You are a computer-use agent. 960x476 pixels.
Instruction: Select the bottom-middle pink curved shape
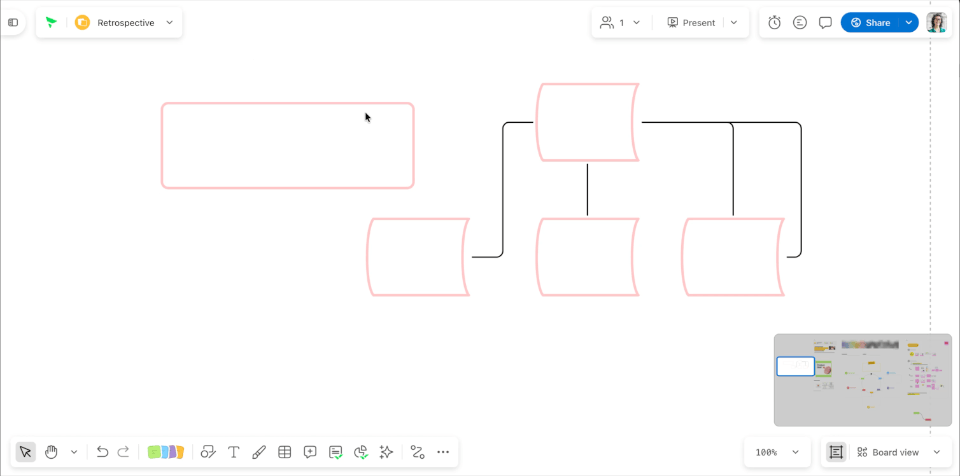tap(588, 257)
